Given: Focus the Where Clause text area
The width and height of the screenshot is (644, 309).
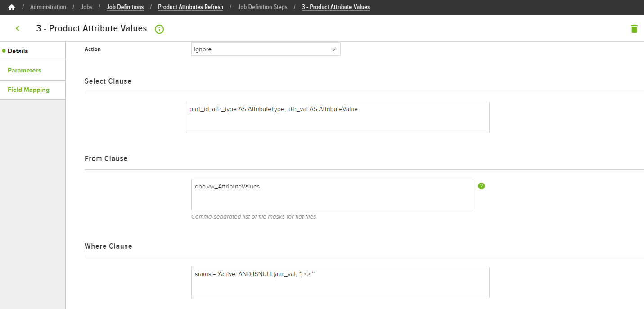Looking at the screenshot, I should pyautogui.click(x=340, y=282).
